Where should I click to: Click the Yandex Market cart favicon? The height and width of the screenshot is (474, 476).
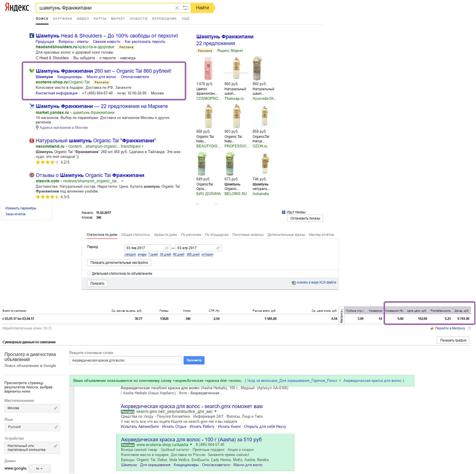click(x=32, y=106)
